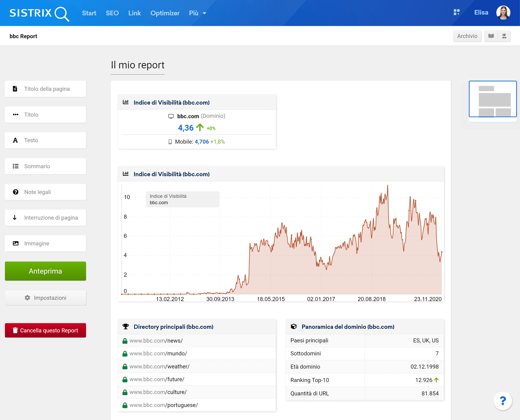This screenshot has width=520, height=420.
Task: Click the cube Panoramica del dominio icon
Action: (x=294, y=327)
